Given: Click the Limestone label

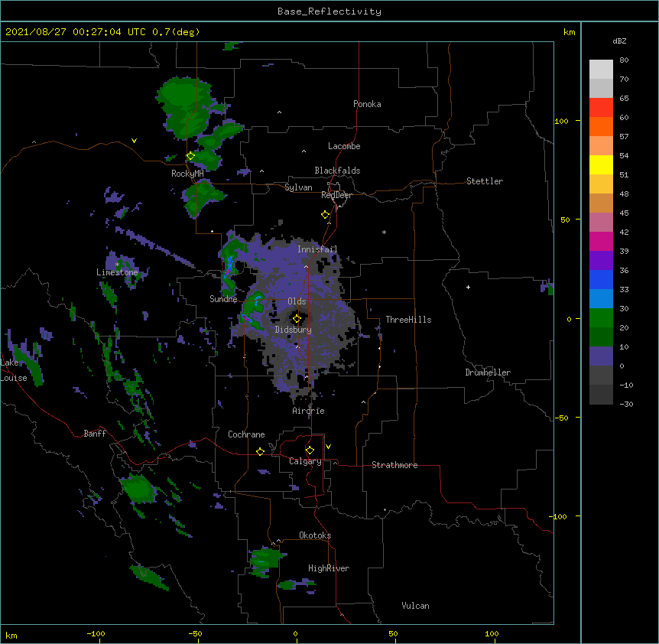Looking at the screenshot, I should pos(117,272).
